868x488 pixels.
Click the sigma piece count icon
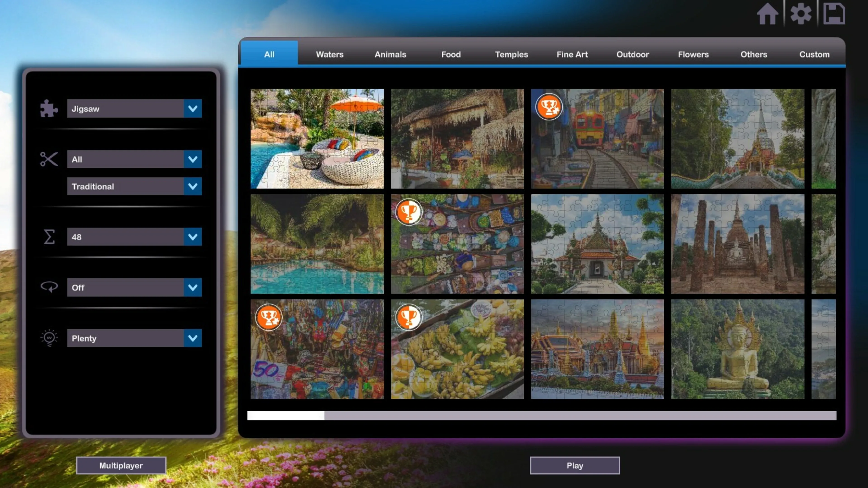coord(49,237)
